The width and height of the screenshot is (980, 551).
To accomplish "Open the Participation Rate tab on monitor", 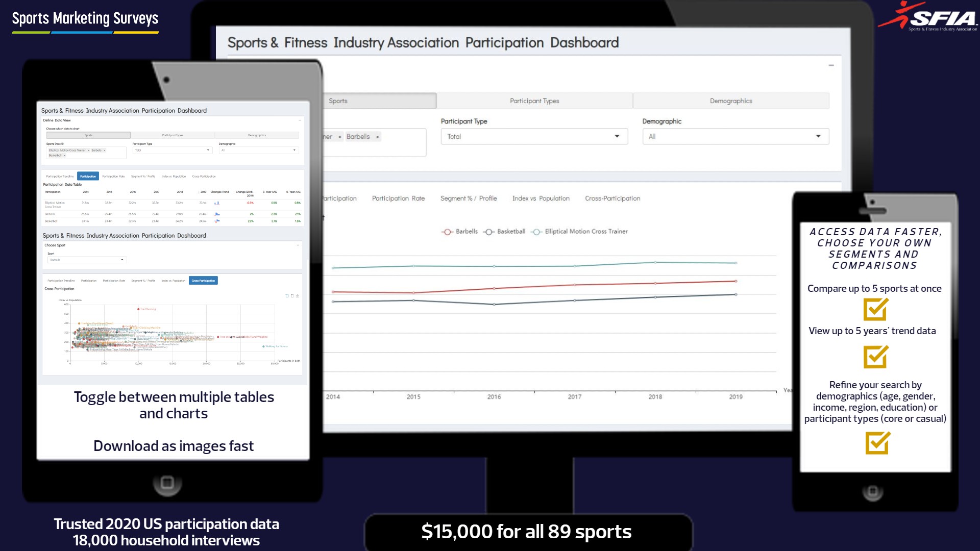I will pyautogui.click(x=398, y=198).
